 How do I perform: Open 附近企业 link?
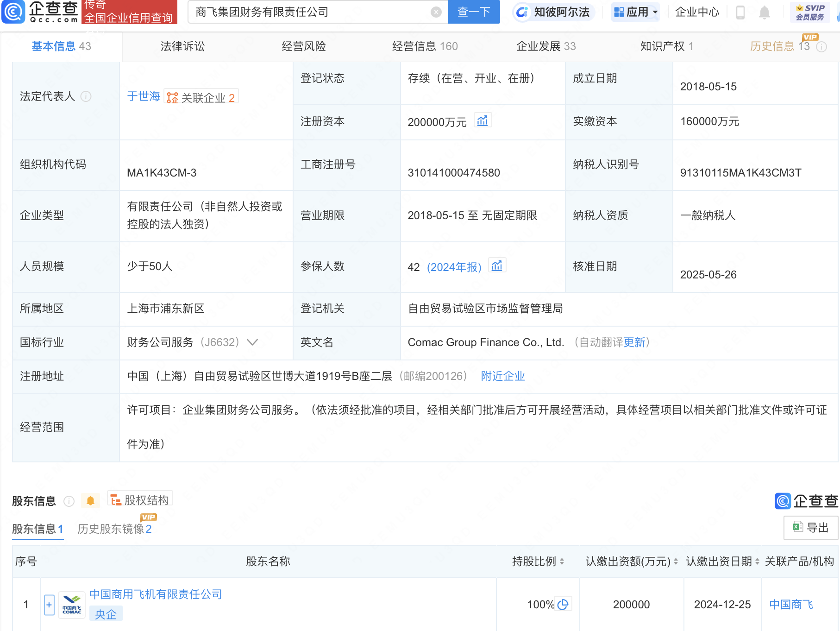click(x=503, y=376)
